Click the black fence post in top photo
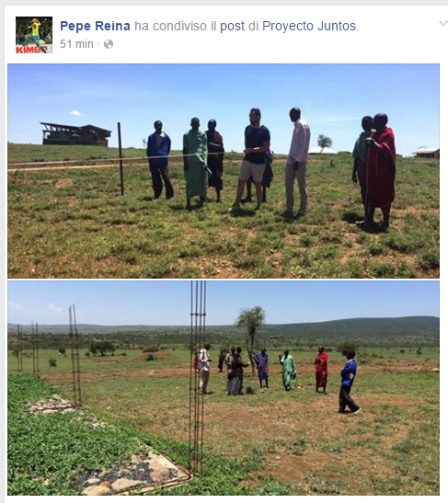This screenshot has width=448, height=503. pos(121,159)
